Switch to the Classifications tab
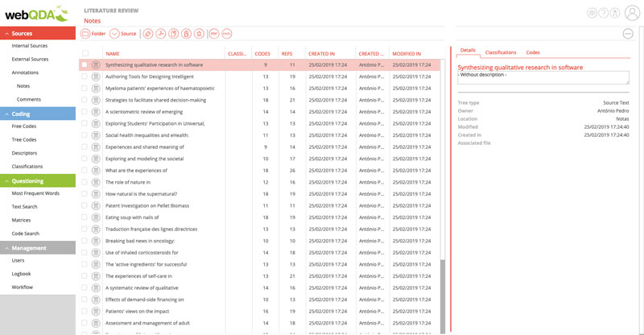 [501, 52]
